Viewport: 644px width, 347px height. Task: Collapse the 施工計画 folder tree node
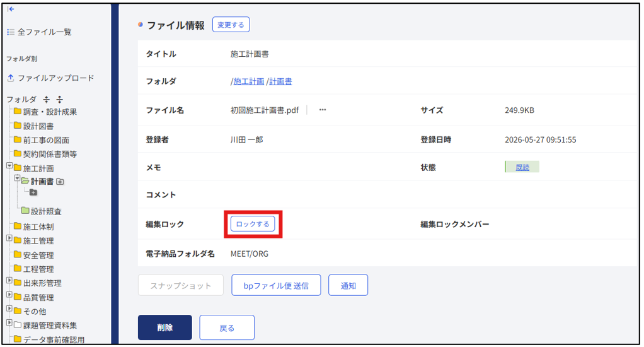coord(9,166)
